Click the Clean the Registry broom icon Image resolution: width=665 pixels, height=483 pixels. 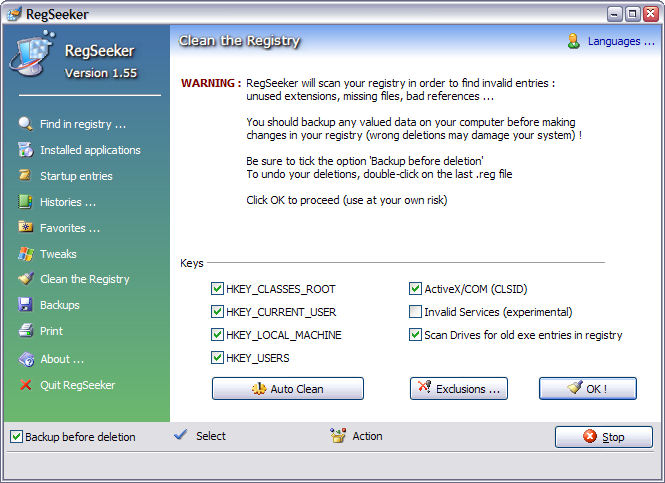click(x=26, y=279)
